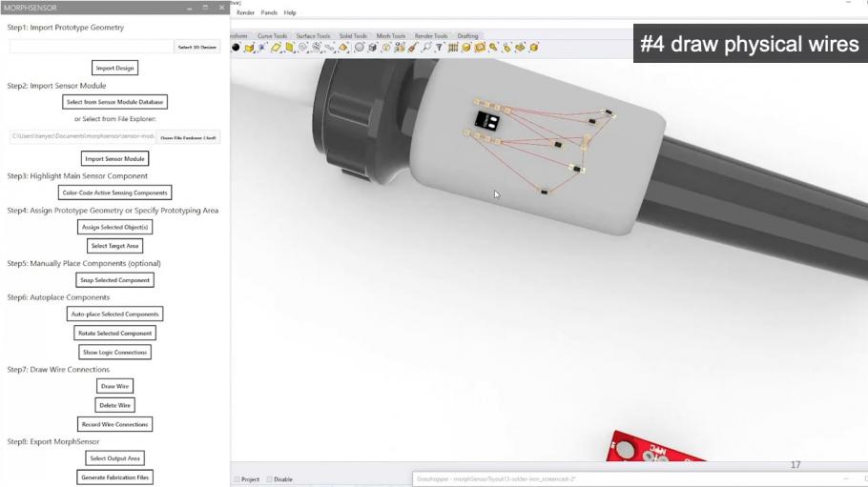Click the yellow tag toolbar icon

(x=507, y=48)
